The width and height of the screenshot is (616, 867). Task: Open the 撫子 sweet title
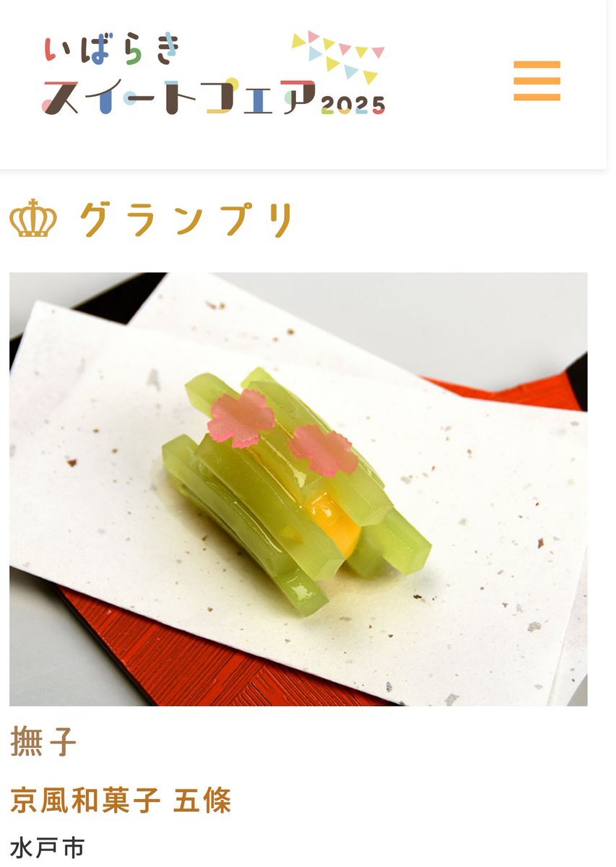[43, 743]
